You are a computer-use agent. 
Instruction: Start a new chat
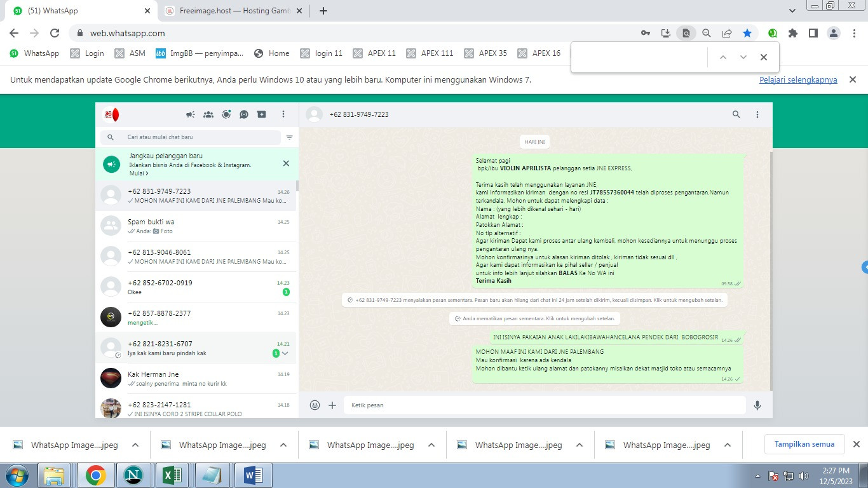coord(262,114)
